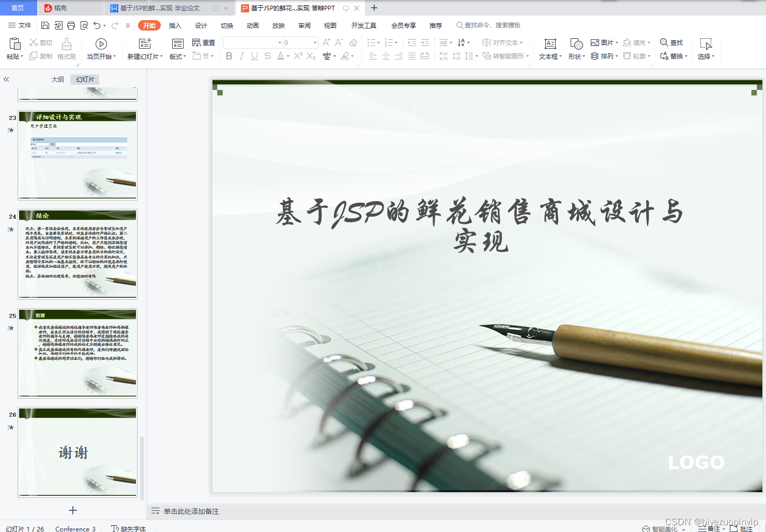Select slide 24 thumbnail titled 结论
Image resolution: width=766 pixels, height=532 pixels.
78,254
